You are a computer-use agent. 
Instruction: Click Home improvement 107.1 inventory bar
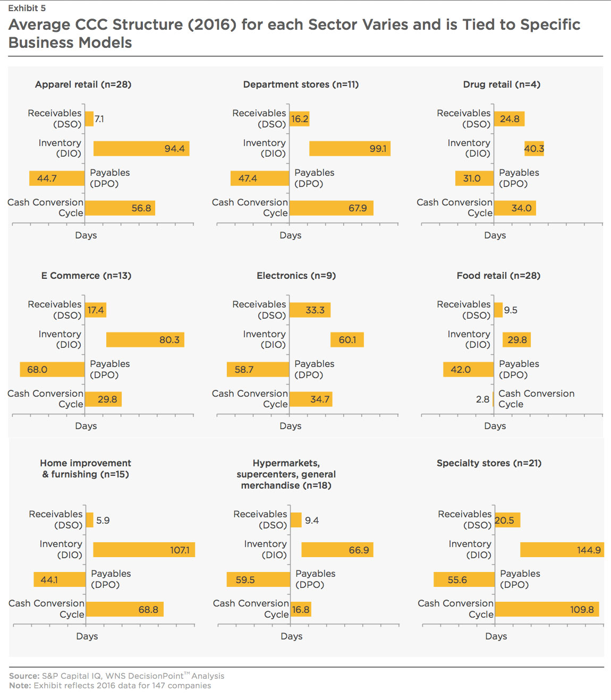click(144, 550)
